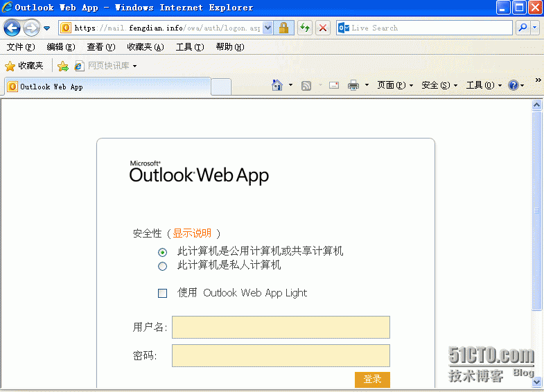This screenshot has height=392, width=544.
Task: Click Live Search provider logo icon
Action: 344,28
